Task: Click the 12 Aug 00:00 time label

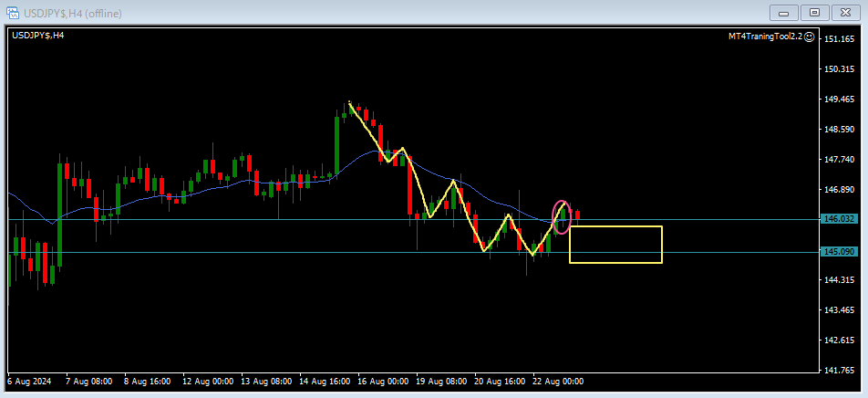Action: pos(208,381)
